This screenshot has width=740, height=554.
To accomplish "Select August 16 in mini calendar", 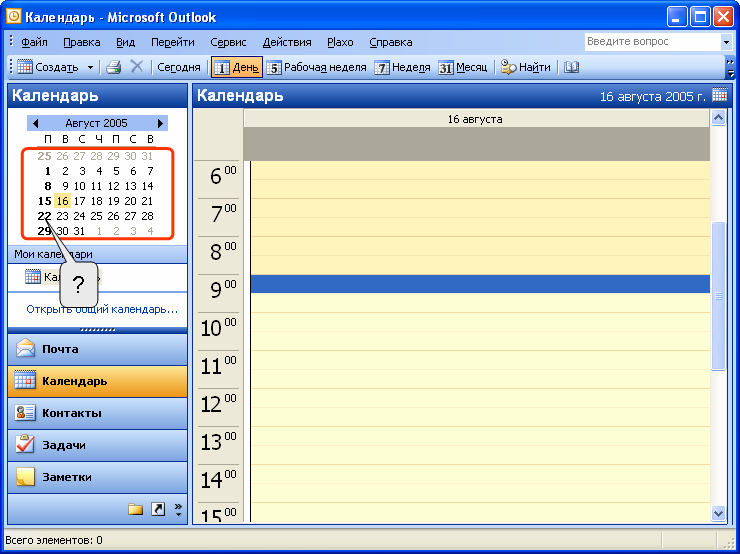I will coord(62,201).
